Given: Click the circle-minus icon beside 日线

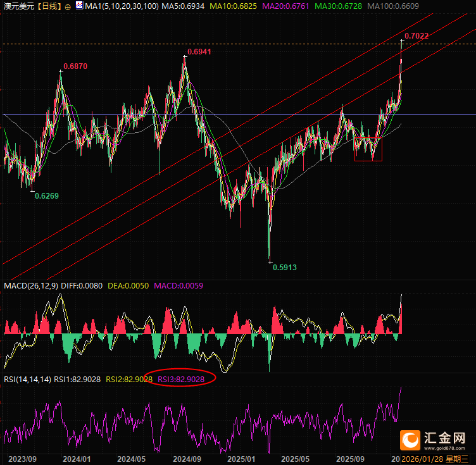Looking at the screenshot, I should [x=68, y=6].
